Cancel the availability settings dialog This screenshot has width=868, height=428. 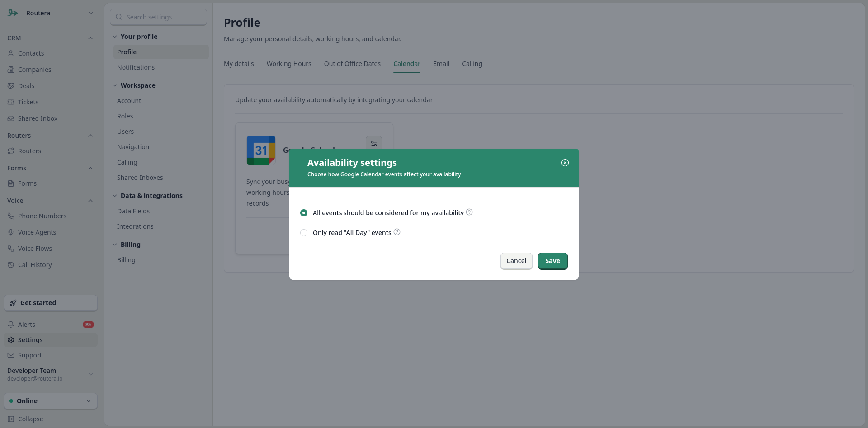pyautogui.click(x=516, y=261)
